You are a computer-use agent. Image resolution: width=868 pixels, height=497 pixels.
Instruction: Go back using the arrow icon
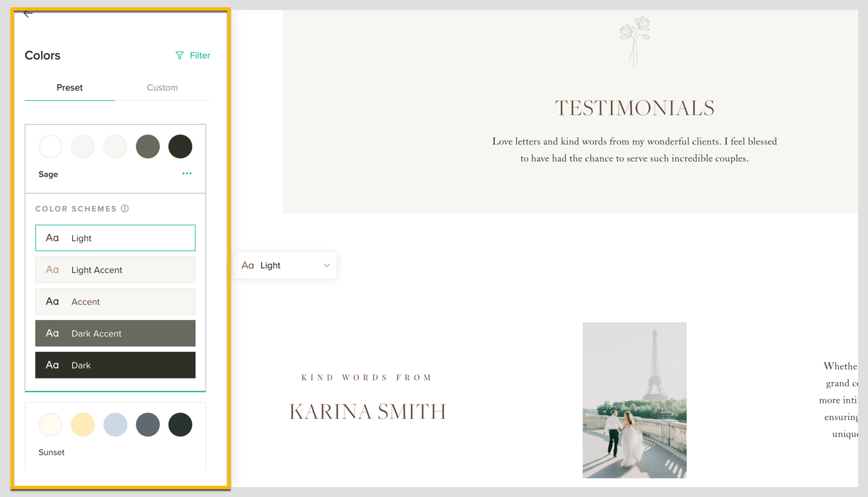28,14
